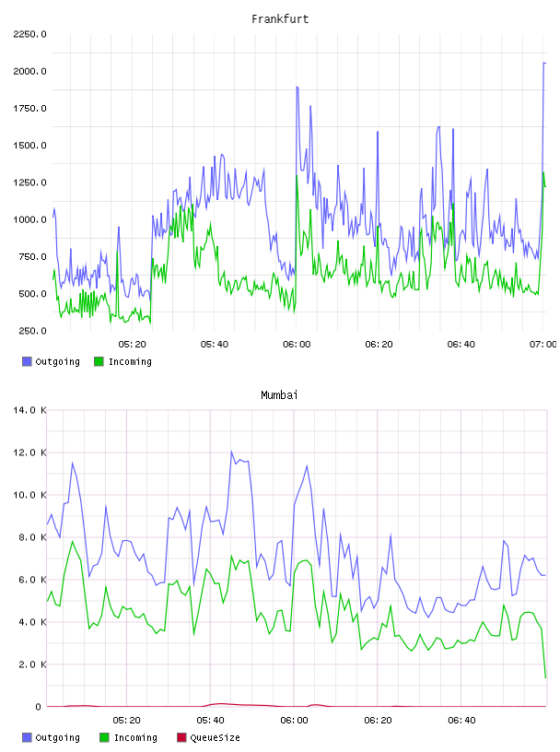Click Frankfurt Outgoing spike at 06:00
The width and height of the screenshot is (560, 752).
tap(297, 88)
